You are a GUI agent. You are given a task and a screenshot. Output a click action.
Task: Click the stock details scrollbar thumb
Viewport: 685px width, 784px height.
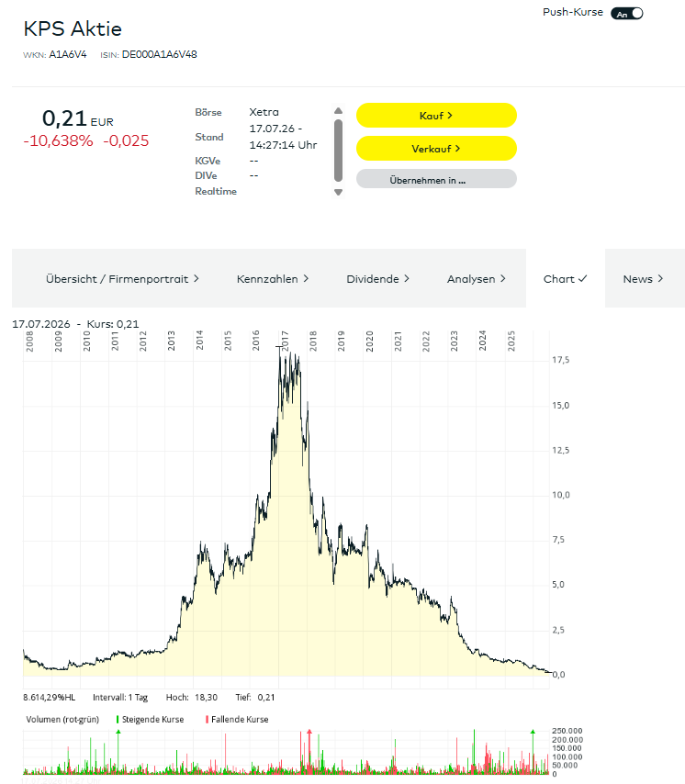pyautogui.click(x=338, y=150)
